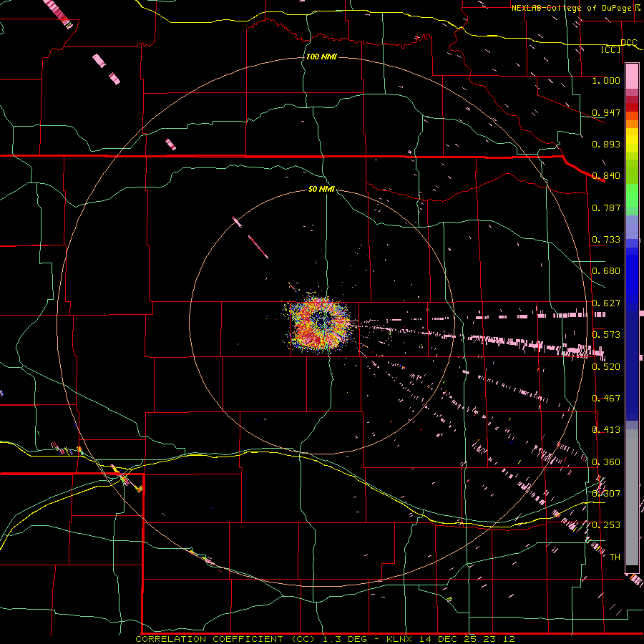Click the 0.733 color scale value
The width and height of the screenshot is (644, 644).
[x=606, y=240]
